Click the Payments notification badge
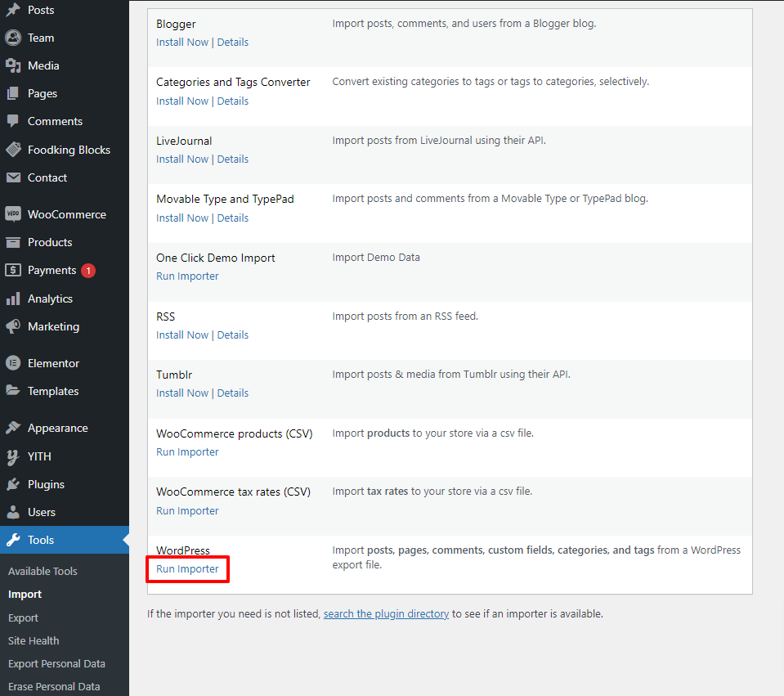784x696 pixels. [x=88, y=271]
